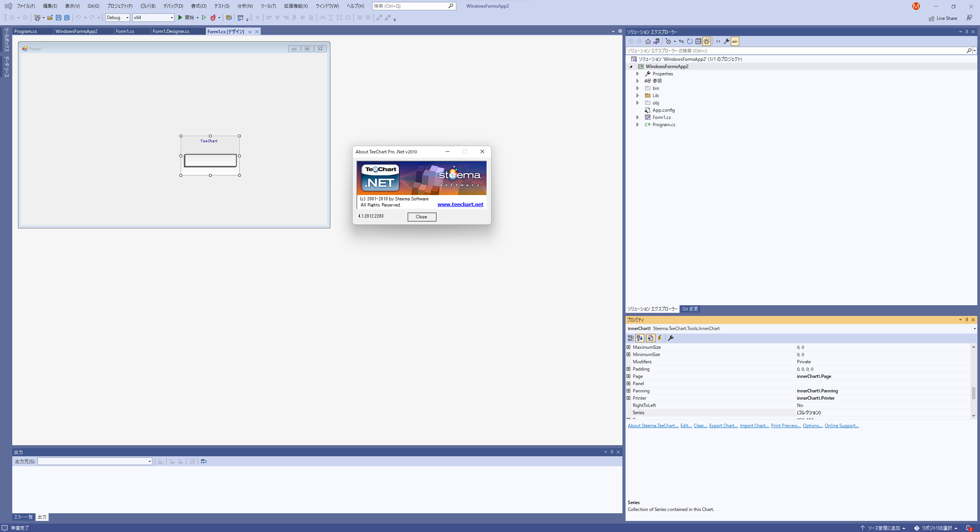
Task: Open the www.teechart.net link
Action: [460, 205]
